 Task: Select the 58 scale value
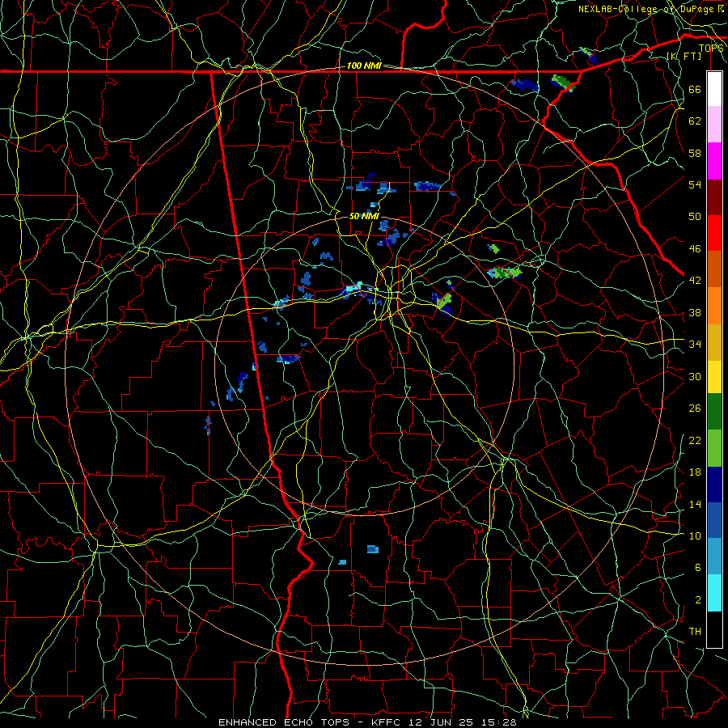click(x=695, y=153)
